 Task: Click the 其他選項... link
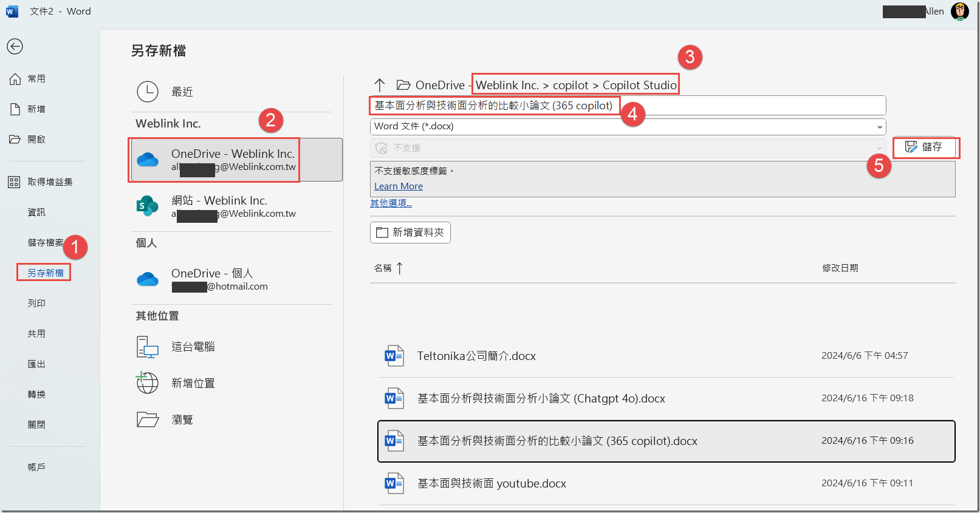click(x=391, y=203)
